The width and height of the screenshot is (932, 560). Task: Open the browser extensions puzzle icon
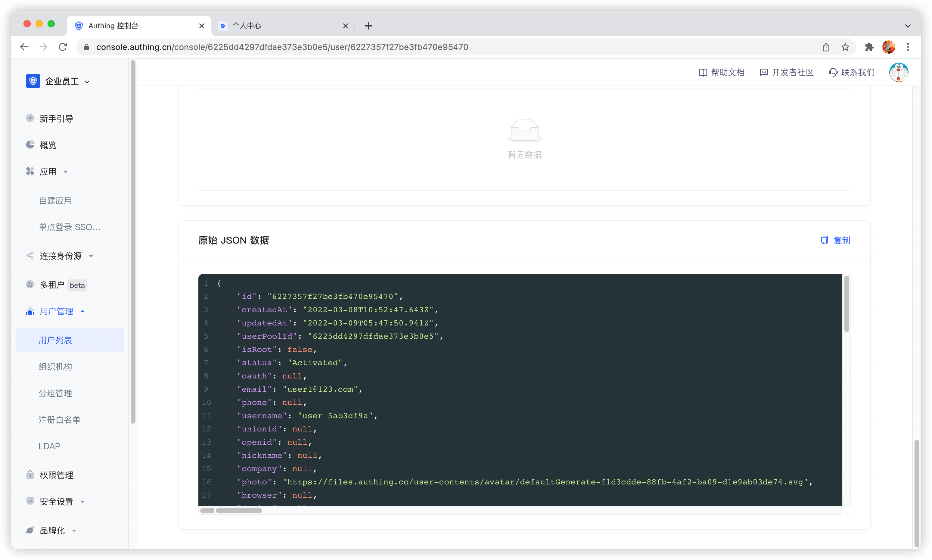pyautogui.click(x=869, y=47)
